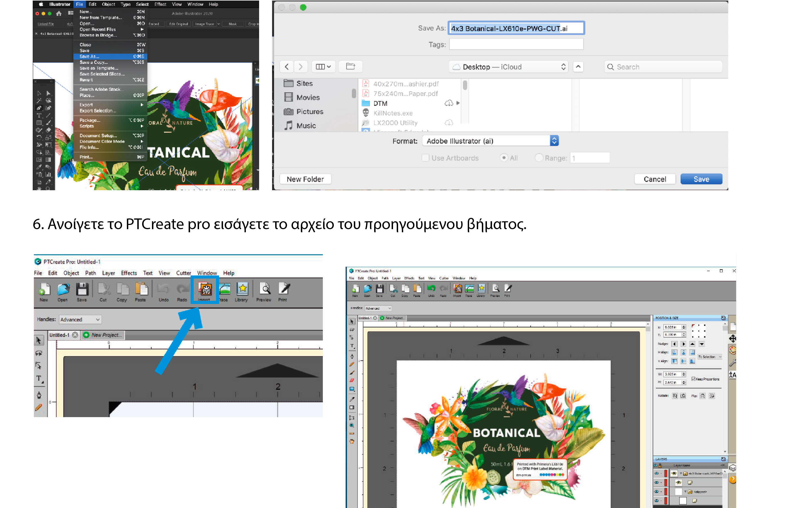The image size is (812, 508).
Task: Click V Align bottom icon
Action: point(692,361)
